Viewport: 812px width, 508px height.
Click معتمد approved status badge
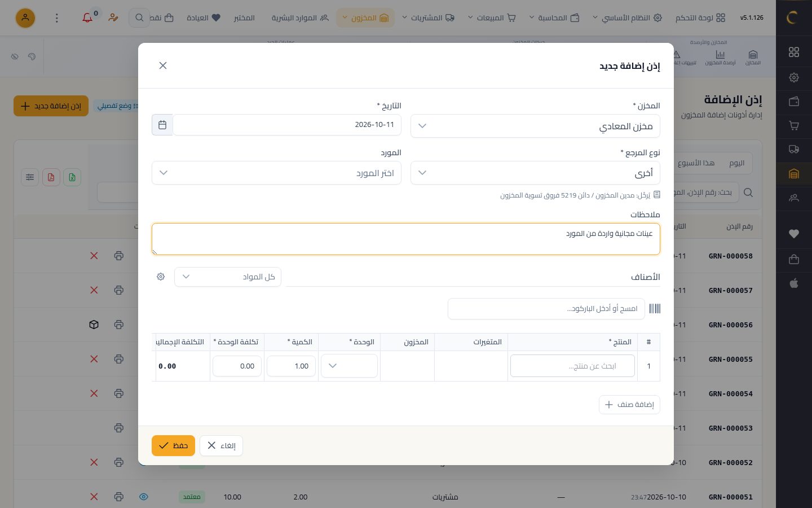click(192, 497)
